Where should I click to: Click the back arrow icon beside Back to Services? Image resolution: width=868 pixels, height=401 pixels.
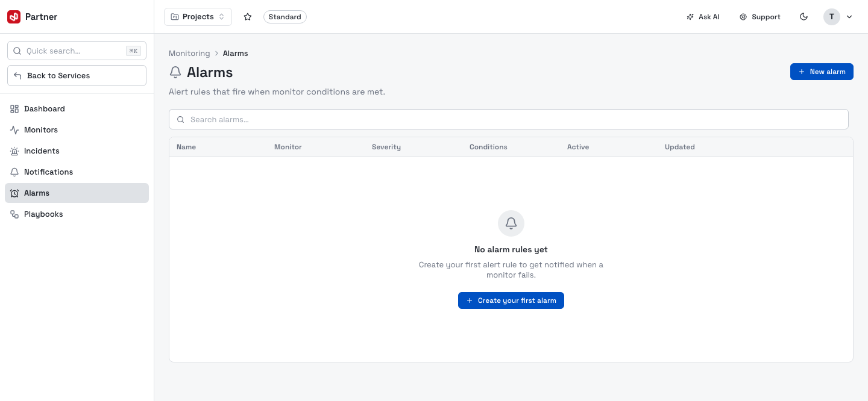coord(17,76)
